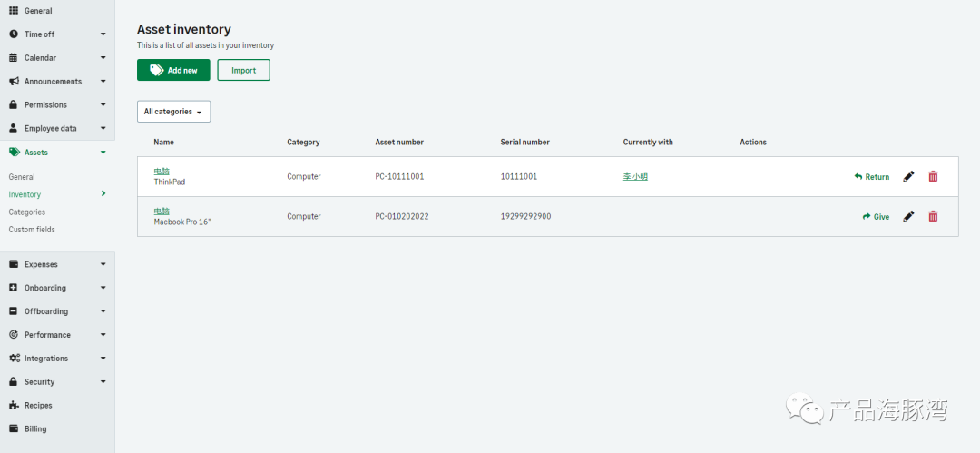The width and height of the screenshot is (980, 453).
Task: Click the Announcements megaphone icon
Action: click(14, 82)
